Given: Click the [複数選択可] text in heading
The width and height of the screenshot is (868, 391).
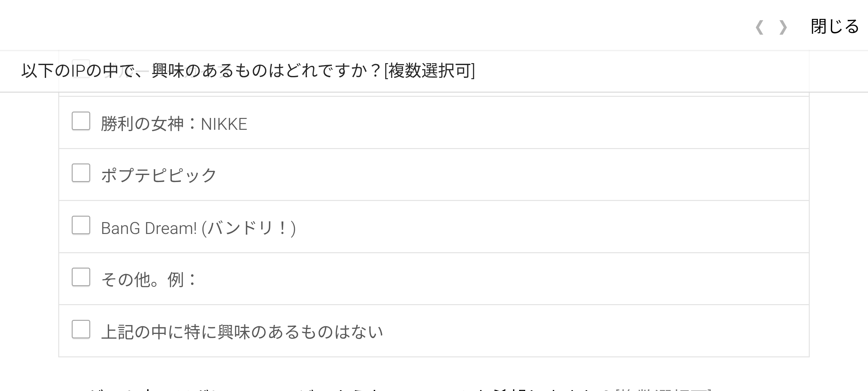Looking at the screenshot, I should point(429,71).
